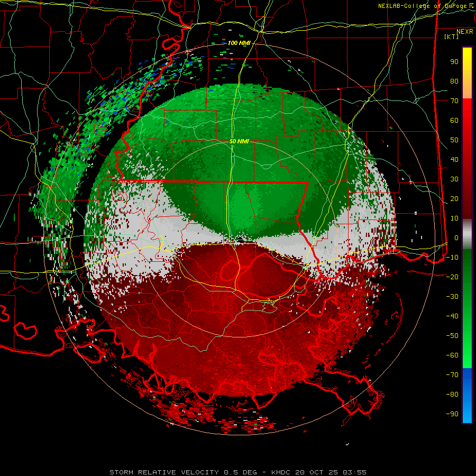Click the gray zero-velocity band of the color bar
The image size is (476, 476).
point(467,234)
